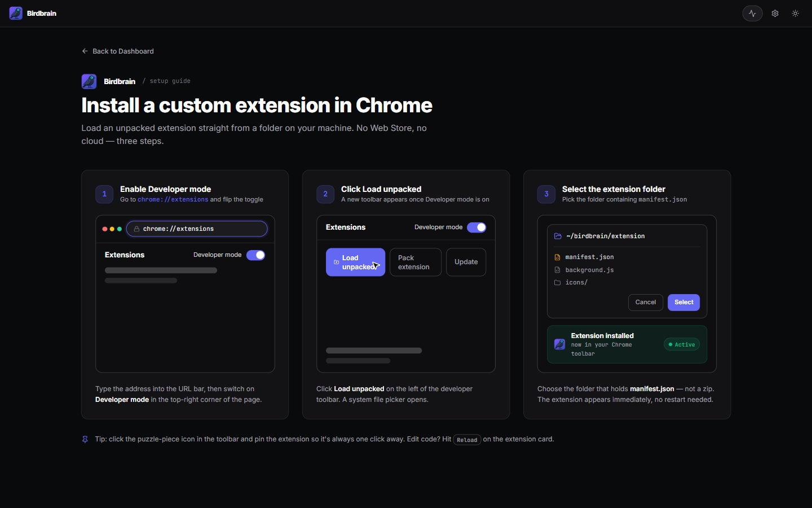Click manifest.json file icon
Viewport: 812px width, 508px height.
pyautogui.click(x=557, y=257)
